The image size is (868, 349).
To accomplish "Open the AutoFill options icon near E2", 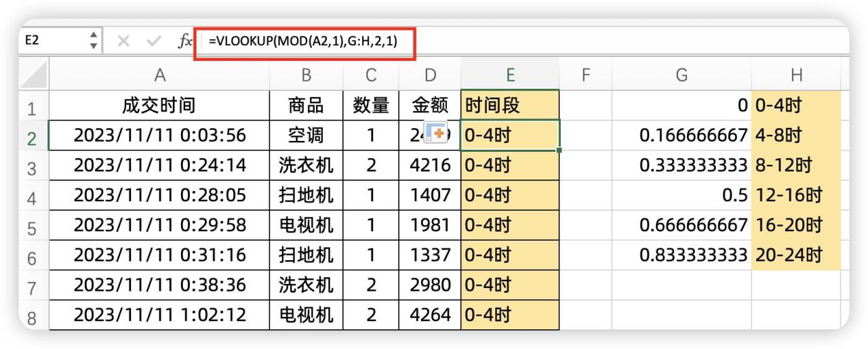I will coord(437,133).
